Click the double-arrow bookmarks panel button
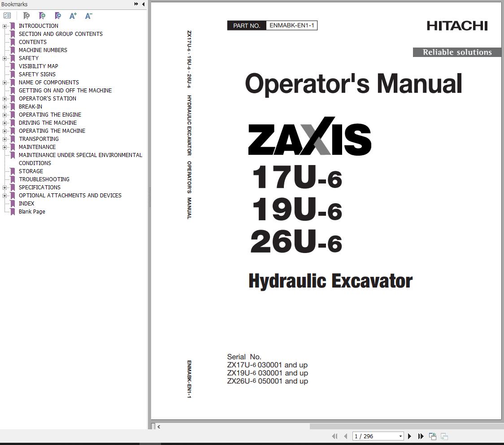Viewport: 504px width, 445px height. point(136,4)
